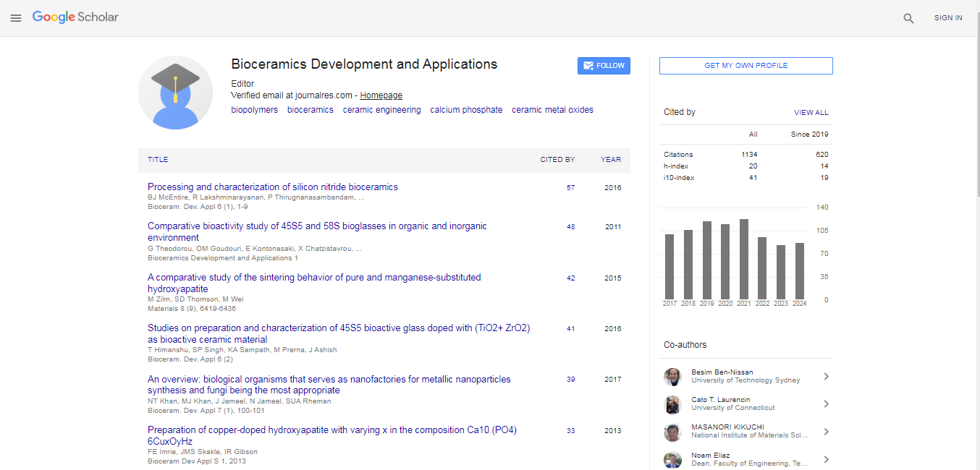Open View All citation details
Screen dimensions: 980x470
pyautogui.click(x=811, y=113)
